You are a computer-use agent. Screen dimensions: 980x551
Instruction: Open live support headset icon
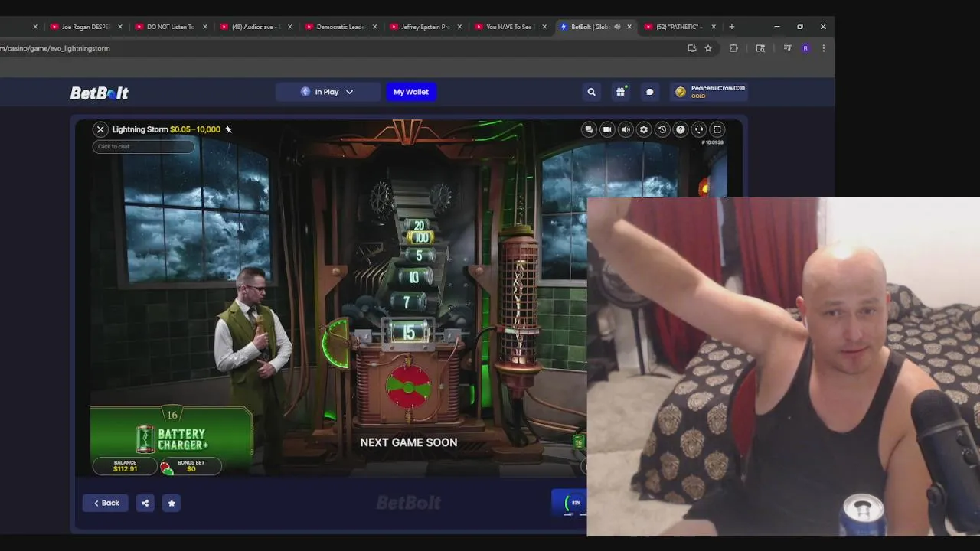click(x=699, y=129)
